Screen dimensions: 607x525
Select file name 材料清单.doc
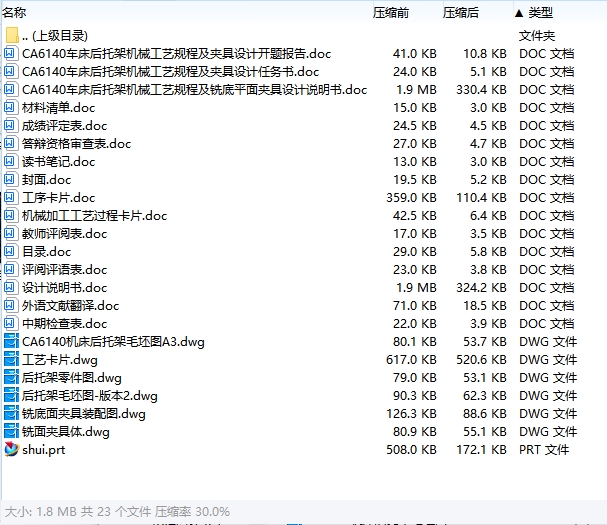click(58, 108)
